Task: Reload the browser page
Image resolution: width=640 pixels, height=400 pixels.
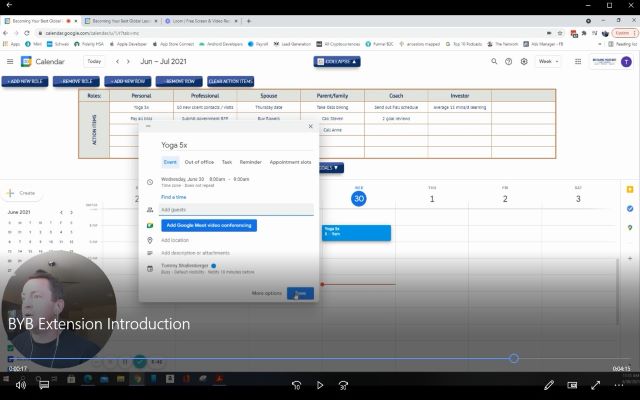Action: click(27, 33)
